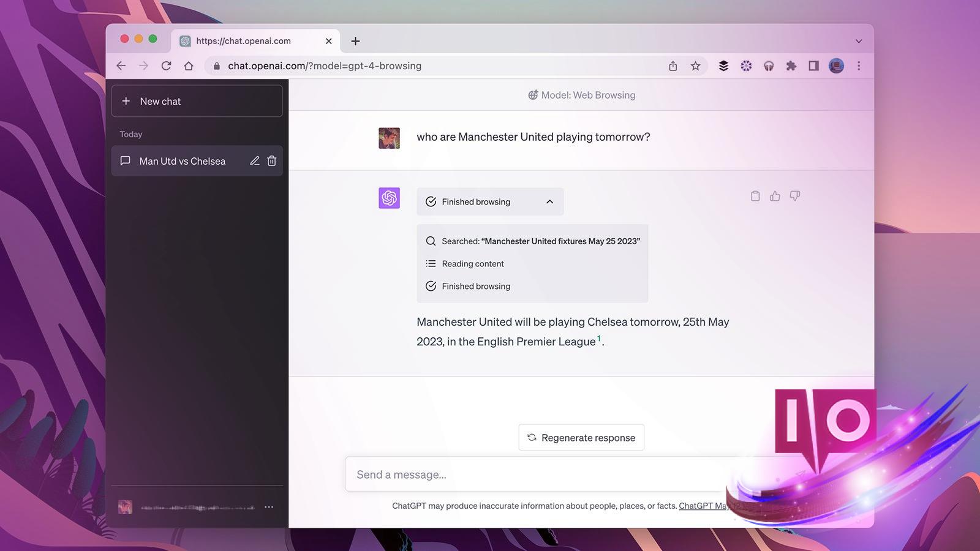Open the Searched Manchester United fixtures step
980x551 pixels.
pos(533,241)
